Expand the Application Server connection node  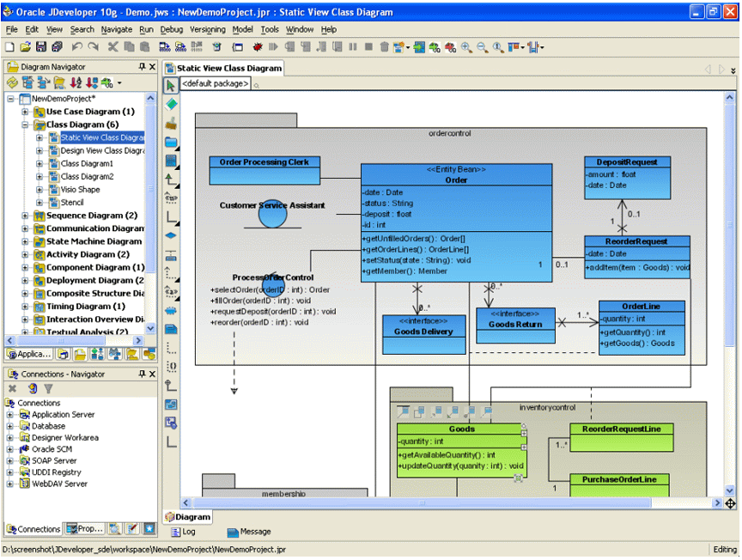10,415
